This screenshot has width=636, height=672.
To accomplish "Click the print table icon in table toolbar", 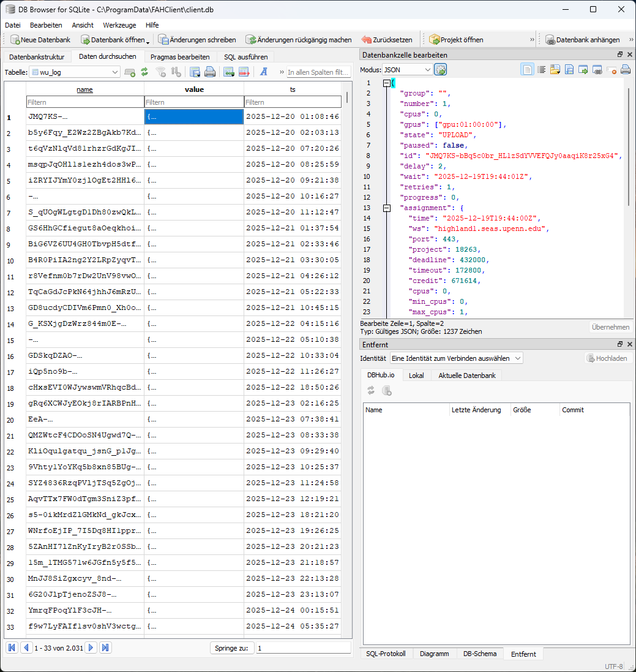I will [210, 72].
